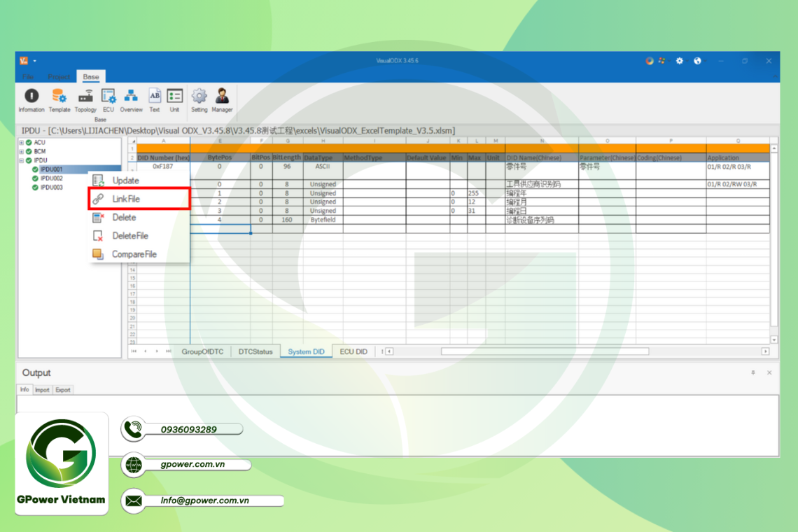The height and width of the screenshot is (532, 798).
Task: Click the colorful ring icon in title bar
Action: coord(650,61)
